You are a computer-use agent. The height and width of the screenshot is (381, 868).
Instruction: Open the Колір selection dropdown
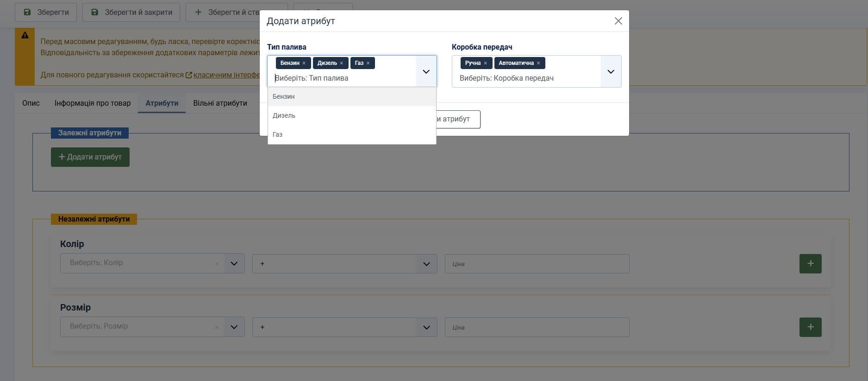[234, 263]
